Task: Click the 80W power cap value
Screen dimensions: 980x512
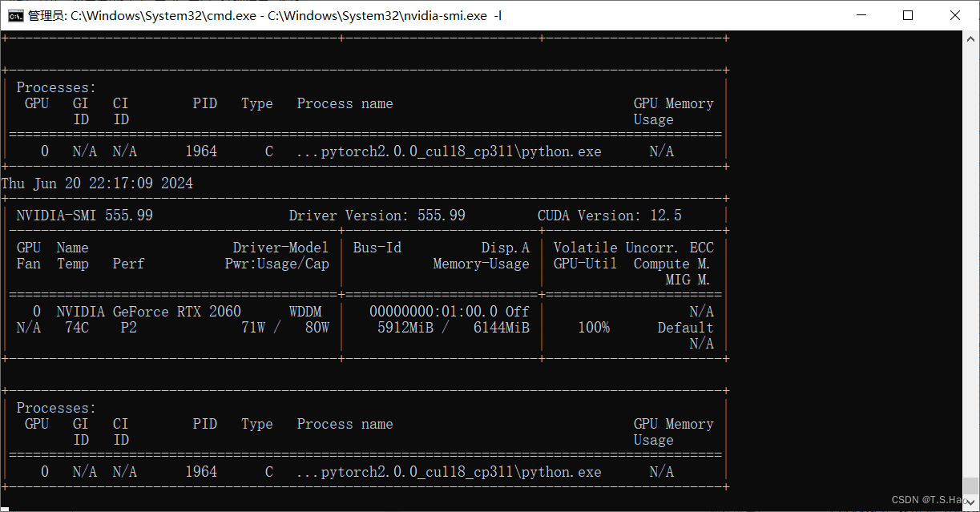Action: click(x=317, y=328)
